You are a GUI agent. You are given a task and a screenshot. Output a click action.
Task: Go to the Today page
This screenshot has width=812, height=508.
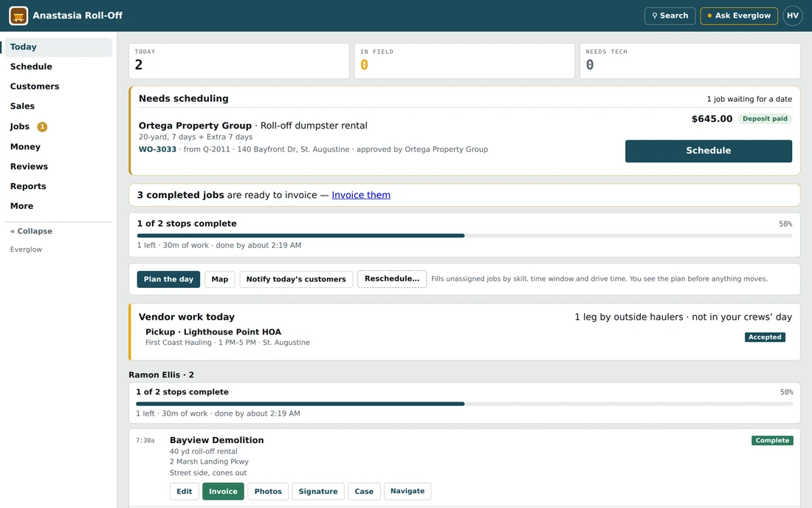point(57,47)
